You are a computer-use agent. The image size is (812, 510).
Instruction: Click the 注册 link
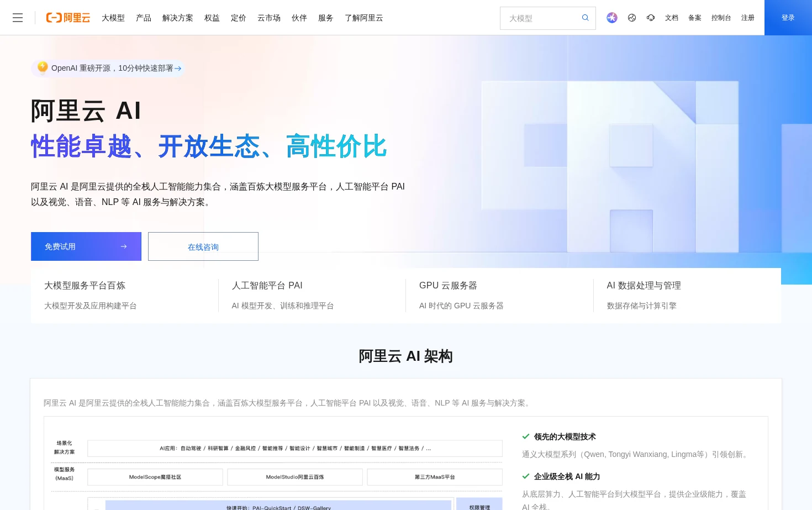pos(748,18)
